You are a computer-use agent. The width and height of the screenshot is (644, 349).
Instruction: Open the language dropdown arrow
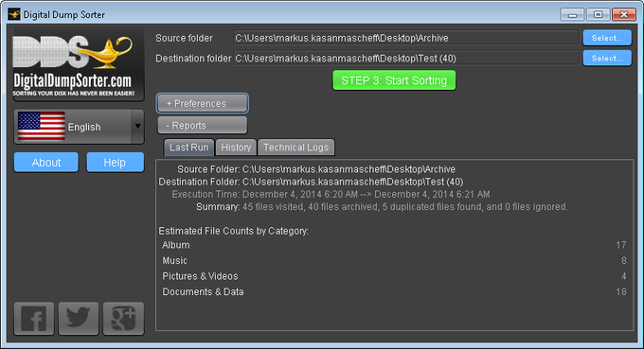point(137,127)
